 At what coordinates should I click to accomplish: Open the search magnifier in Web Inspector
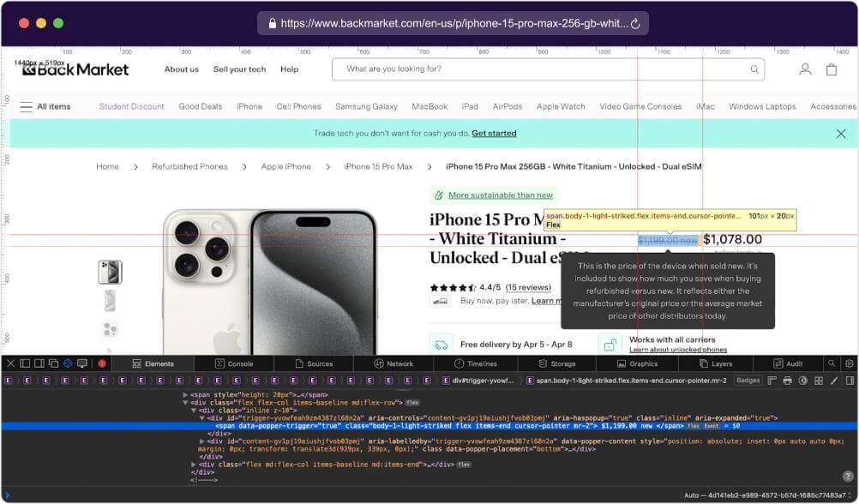tap(832, 363)
